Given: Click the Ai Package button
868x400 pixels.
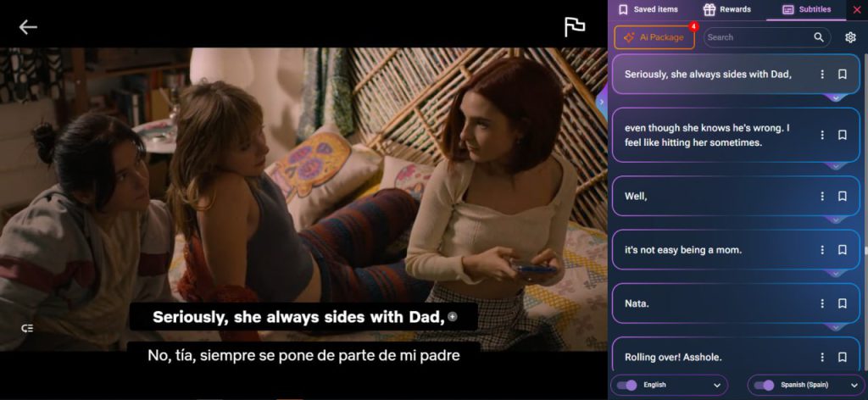Looking at the screenshot, I should pos(654,37).
